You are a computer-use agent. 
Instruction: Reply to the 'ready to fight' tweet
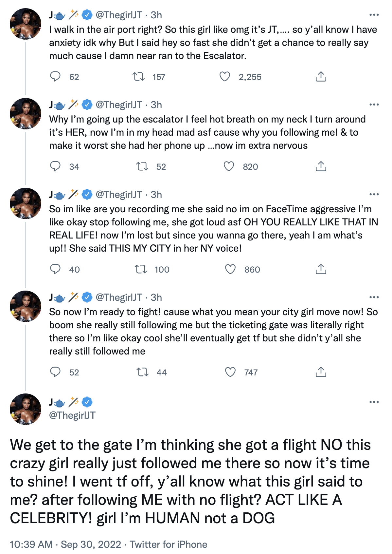pyautogui.click(x=56, y=372)
